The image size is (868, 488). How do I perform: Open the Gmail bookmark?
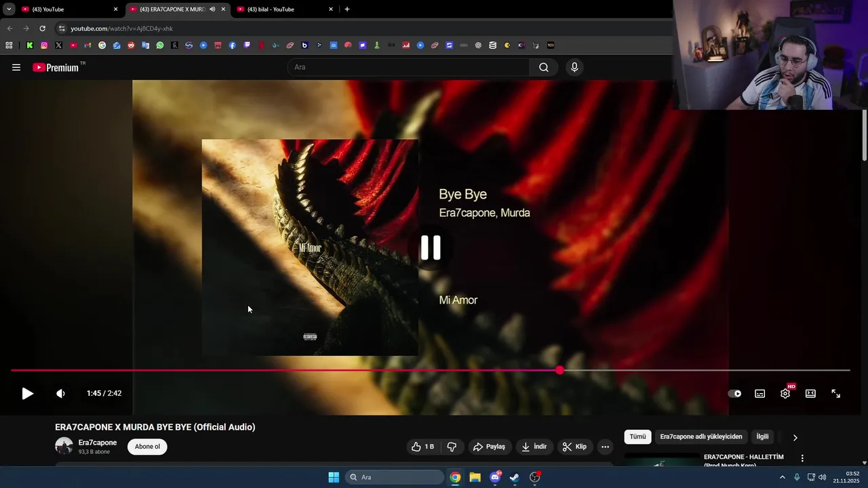point(87,45)
